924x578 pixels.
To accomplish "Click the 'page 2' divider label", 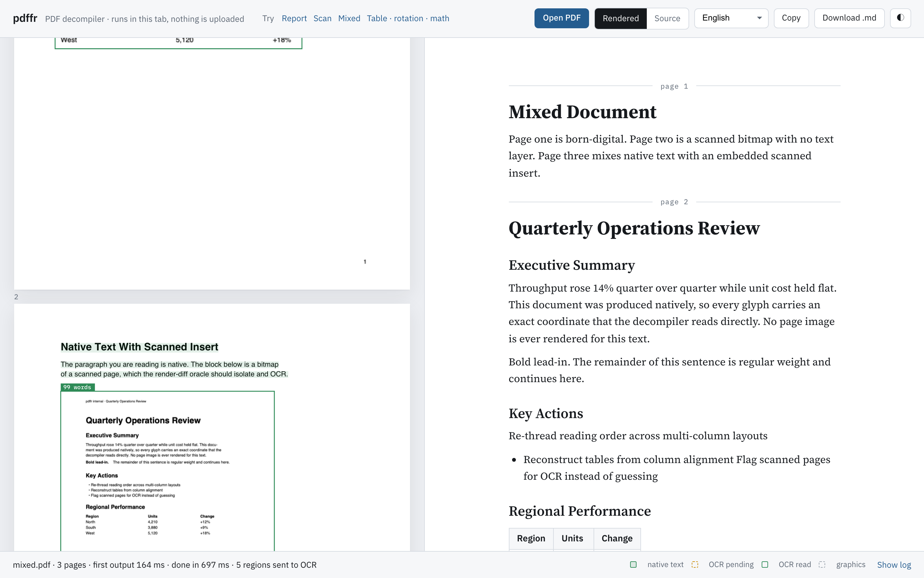I will 674,202.
